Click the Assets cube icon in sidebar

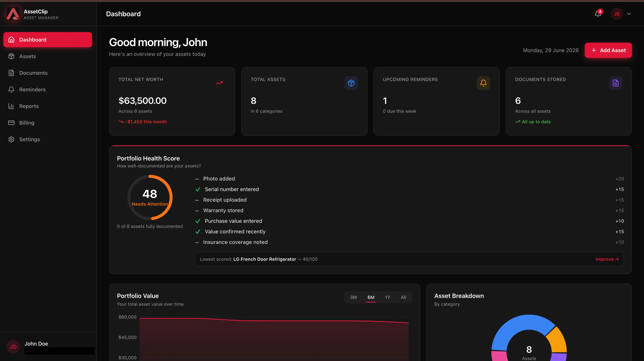pyautogui.click(x=11, y=56)
